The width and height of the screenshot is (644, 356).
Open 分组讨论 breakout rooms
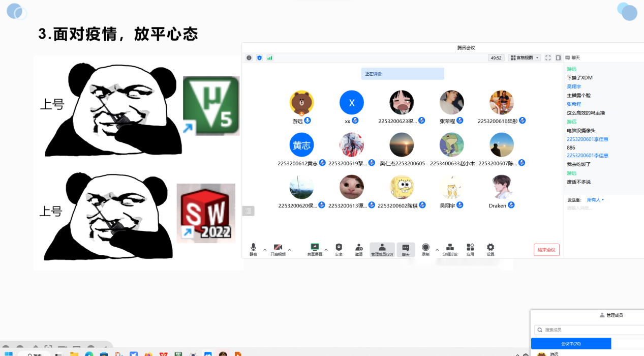450,247
